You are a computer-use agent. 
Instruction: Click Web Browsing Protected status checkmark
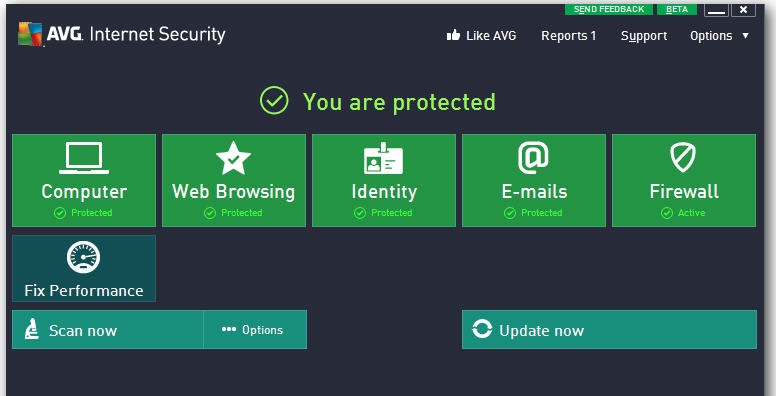[210, 213]
